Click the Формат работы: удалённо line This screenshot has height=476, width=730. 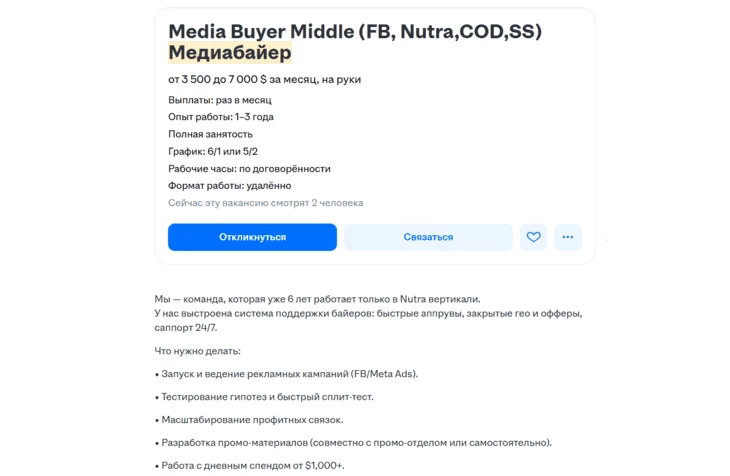click(229, 185)
